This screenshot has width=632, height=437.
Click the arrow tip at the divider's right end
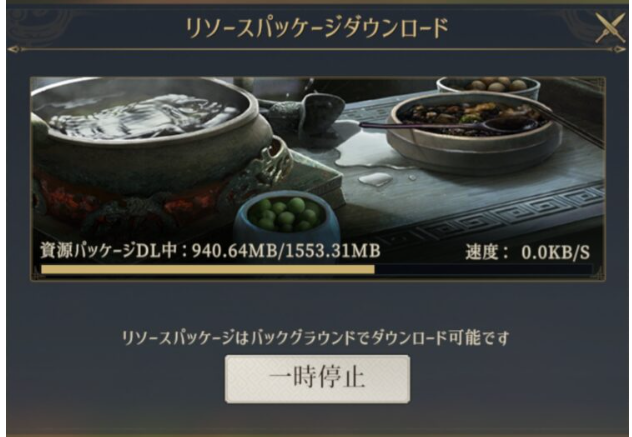pyautogui.click(x=619, y=50)
